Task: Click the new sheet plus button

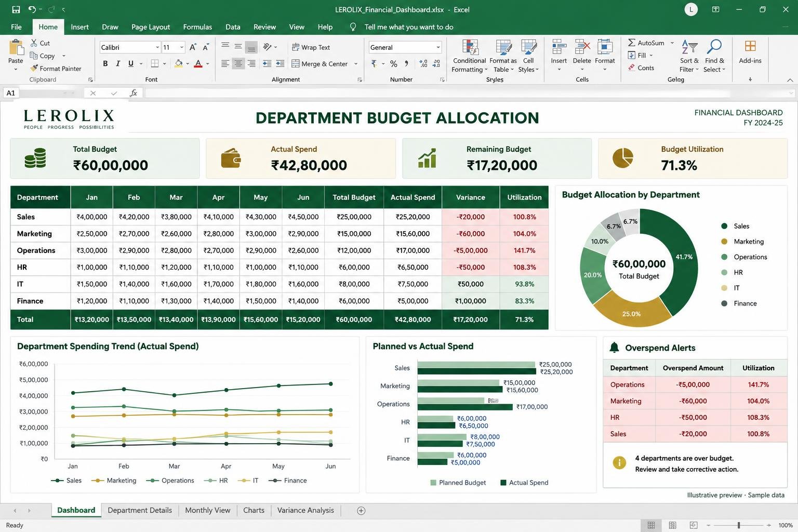Action: point(361,511)
